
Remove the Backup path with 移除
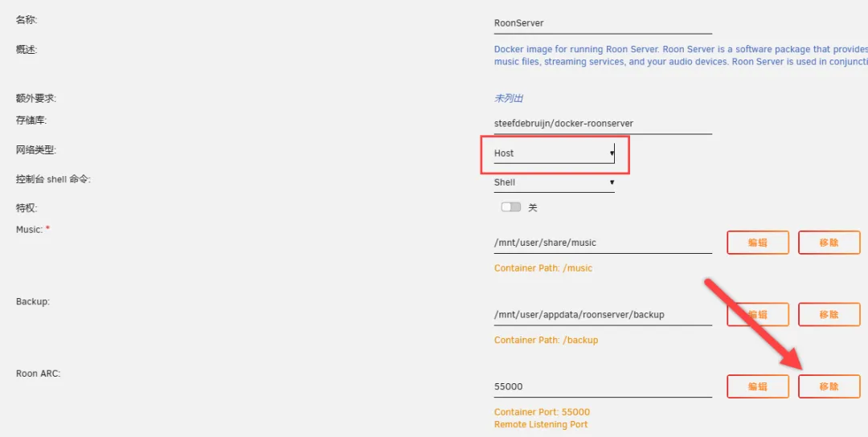tap(829, 315)
